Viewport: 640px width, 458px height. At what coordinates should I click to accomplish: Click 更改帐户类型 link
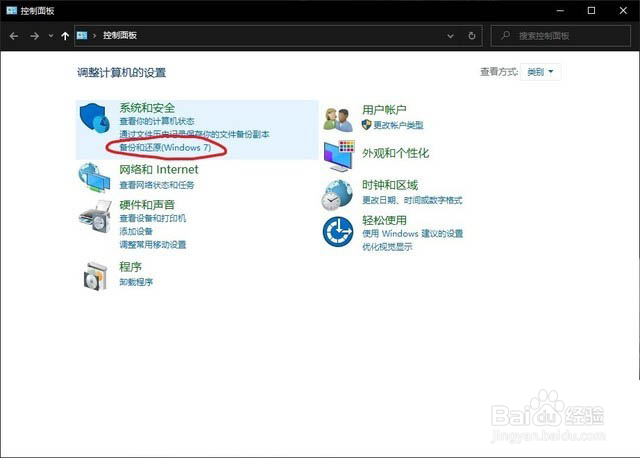point(398,125)
